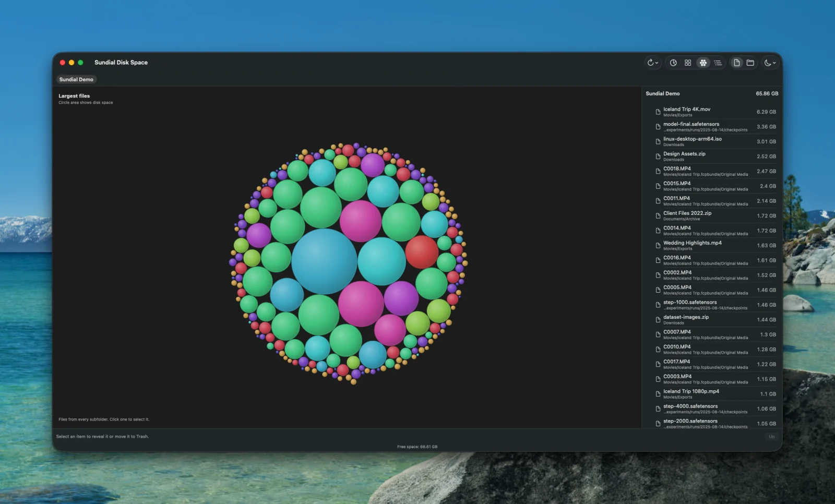Open the rescan refresh dropdown
The width and height of the screenshot is (835, 504).
(x=653, y=63)
